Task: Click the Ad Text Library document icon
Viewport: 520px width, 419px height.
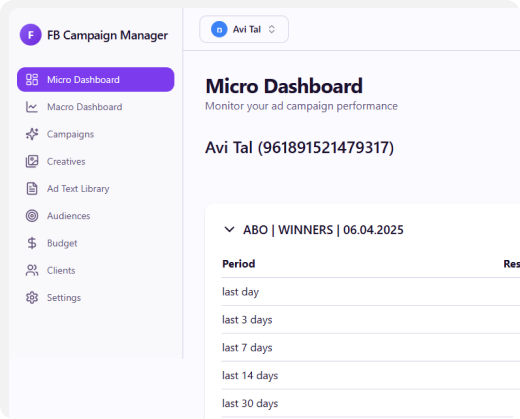Action: [32, 189]
